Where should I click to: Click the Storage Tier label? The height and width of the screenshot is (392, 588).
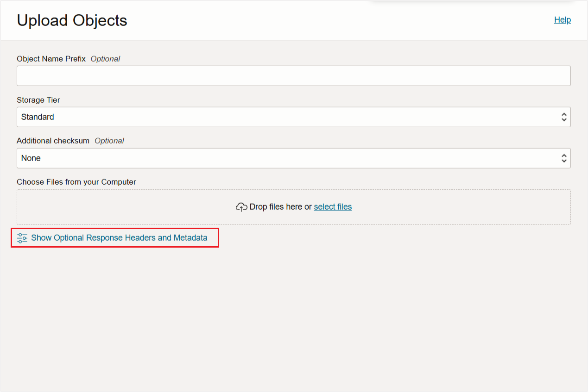pos(38,100)
